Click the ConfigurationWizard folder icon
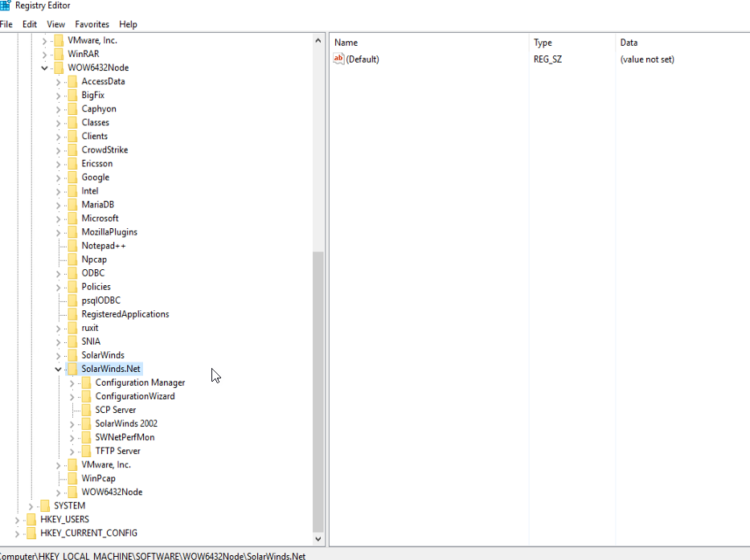Screen dimensions: 750x560 pos(86,396)
